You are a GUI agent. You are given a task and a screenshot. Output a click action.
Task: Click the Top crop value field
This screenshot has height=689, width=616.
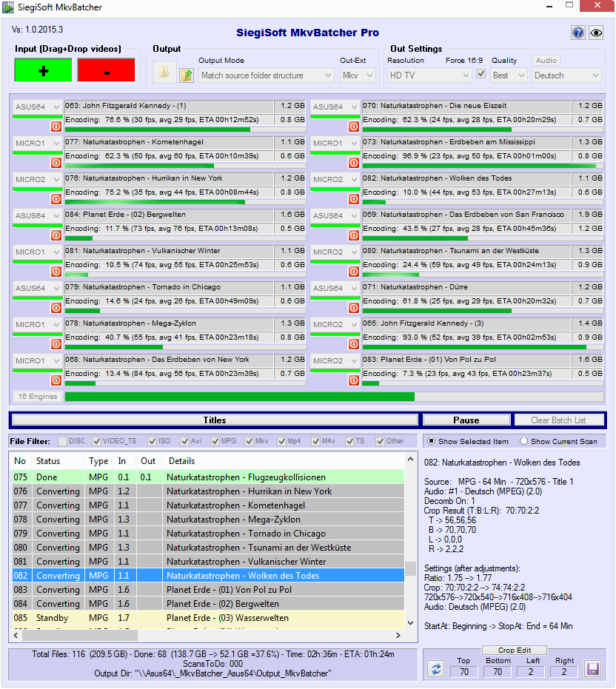pyautogui.click(x=464, y=671)
